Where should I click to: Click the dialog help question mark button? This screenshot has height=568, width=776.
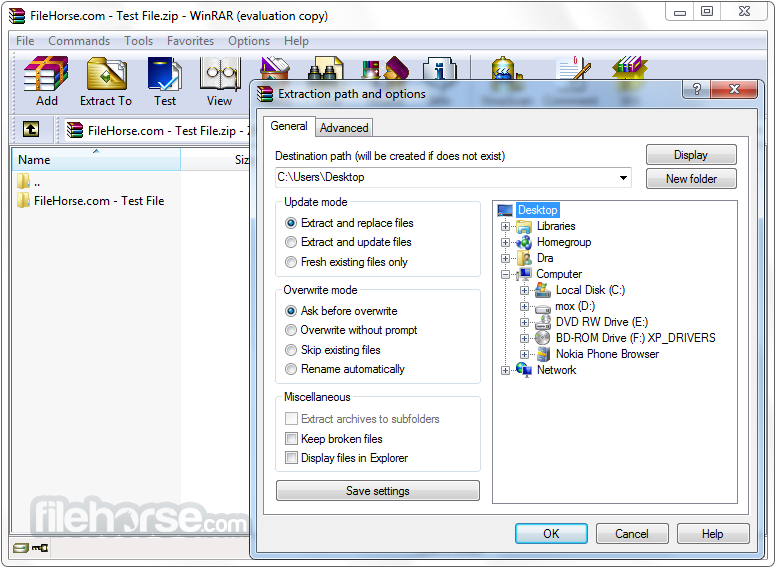[696, 89]
